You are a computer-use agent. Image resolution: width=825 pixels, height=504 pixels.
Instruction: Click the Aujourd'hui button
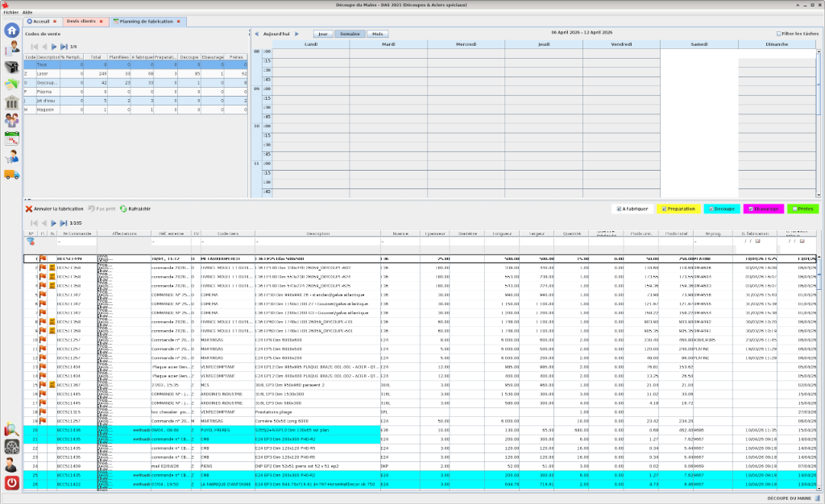pyautogui.click(x=276, y=34)
